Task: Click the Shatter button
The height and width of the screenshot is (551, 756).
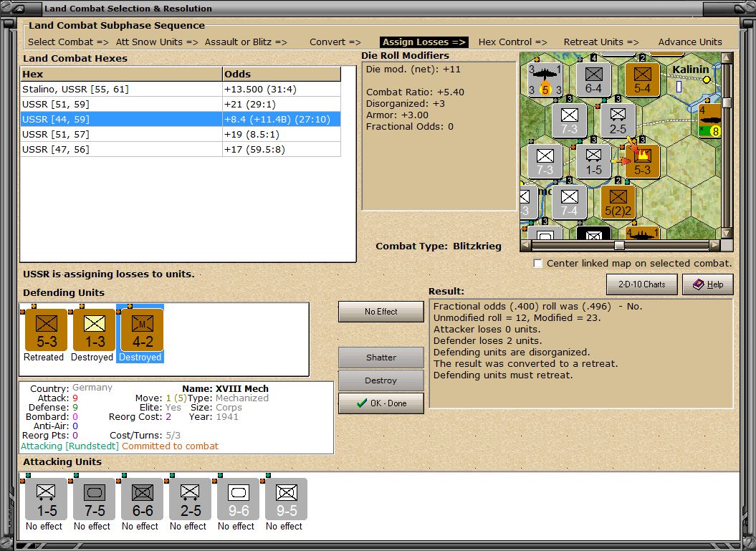Action: click(381, 358)
